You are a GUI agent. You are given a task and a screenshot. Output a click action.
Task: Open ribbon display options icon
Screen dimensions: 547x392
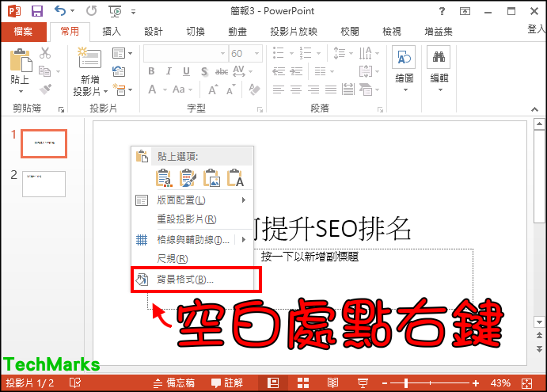pyautogui.click(x=465, y=11)
